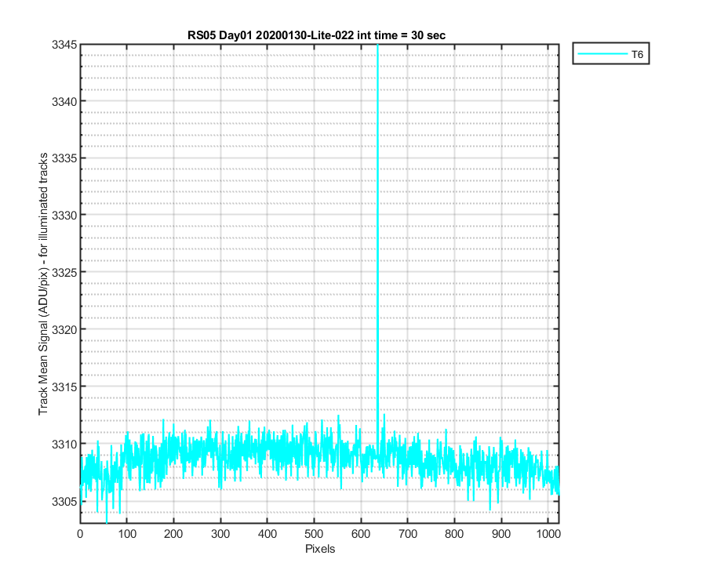Click x-axis tick label 600
The image size is (706, 588).
pos(361,534)
